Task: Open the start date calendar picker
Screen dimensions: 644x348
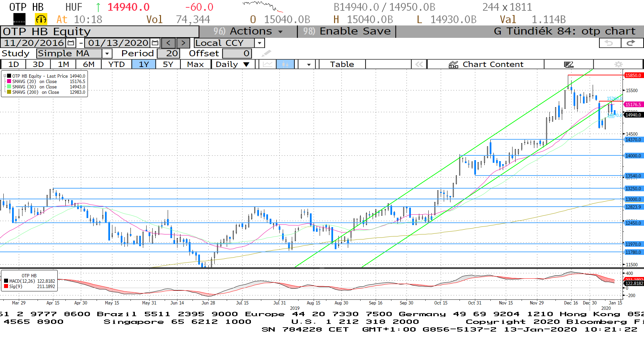Action: (71, 43)
